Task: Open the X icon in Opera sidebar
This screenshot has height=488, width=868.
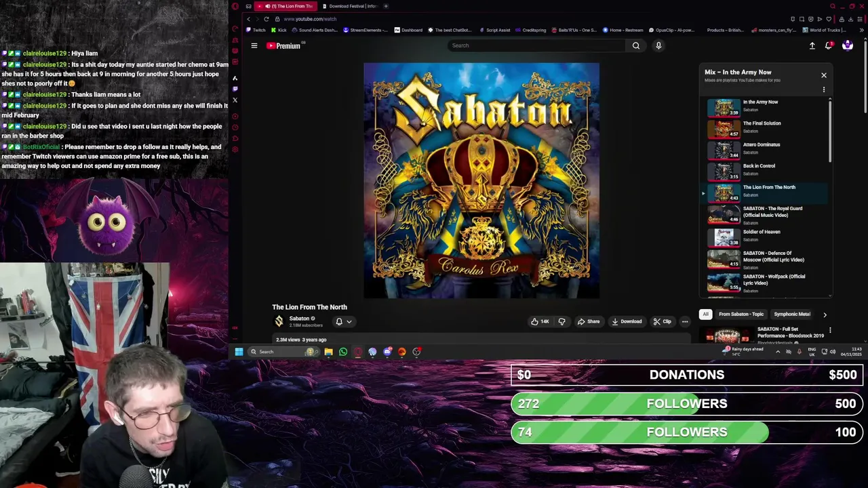Action: pyautogui.click(x=235, y=100)
